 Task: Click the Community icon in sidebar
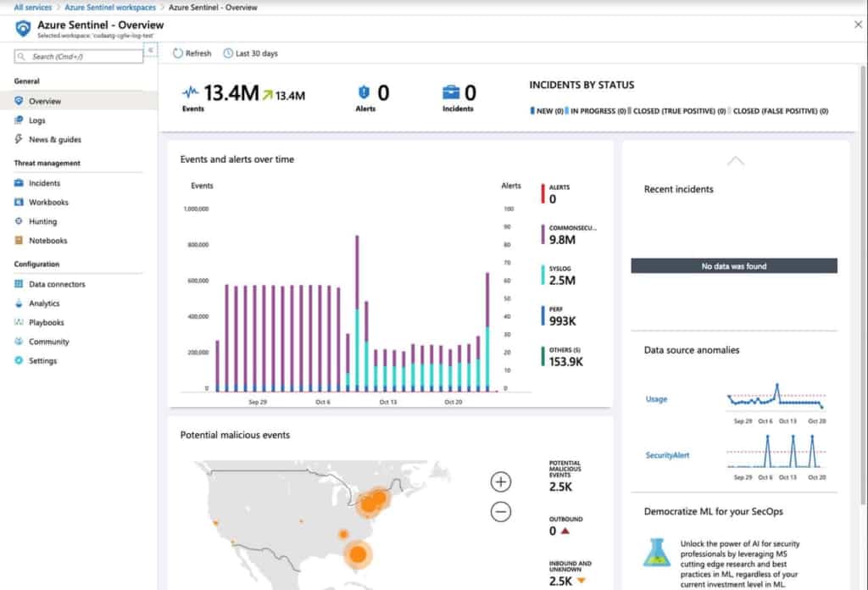[x=19, y=342]
